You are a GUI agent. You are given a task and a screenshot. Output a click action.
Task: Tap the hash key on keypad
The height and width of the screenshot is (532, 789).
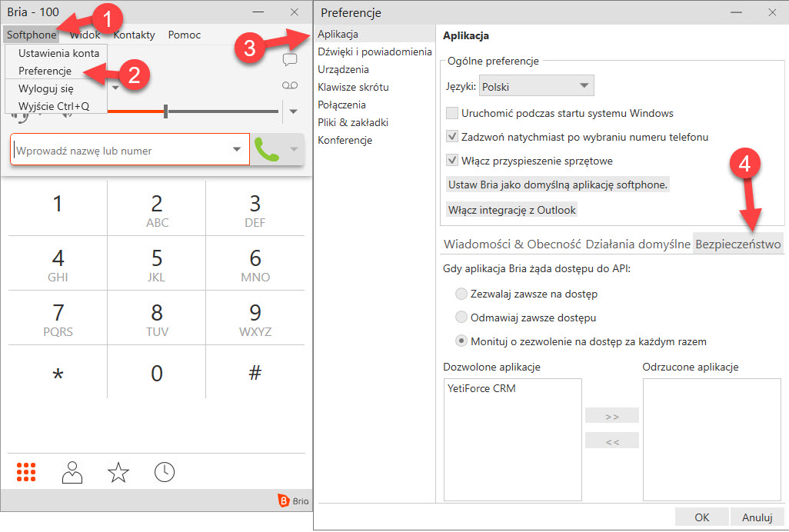point(255,373)
